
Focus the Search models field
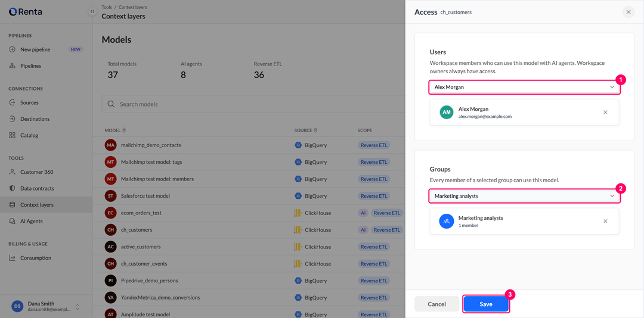pos(254,104)
